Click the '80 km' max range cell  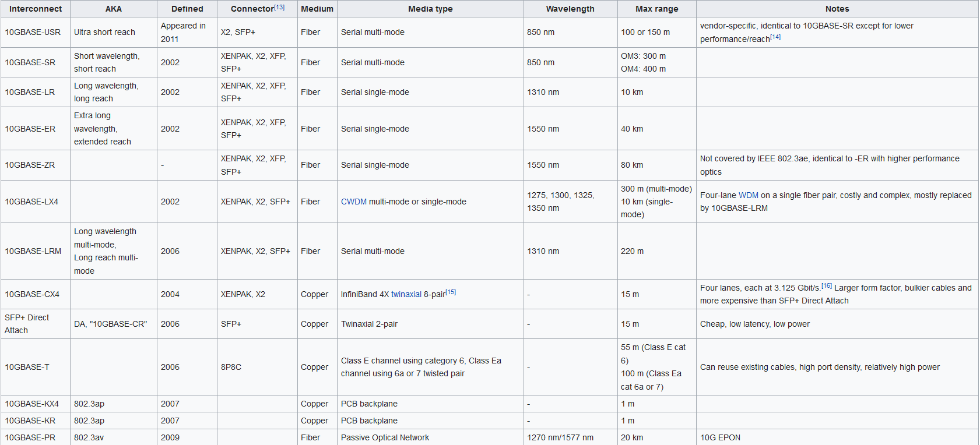tap(657, 165)
